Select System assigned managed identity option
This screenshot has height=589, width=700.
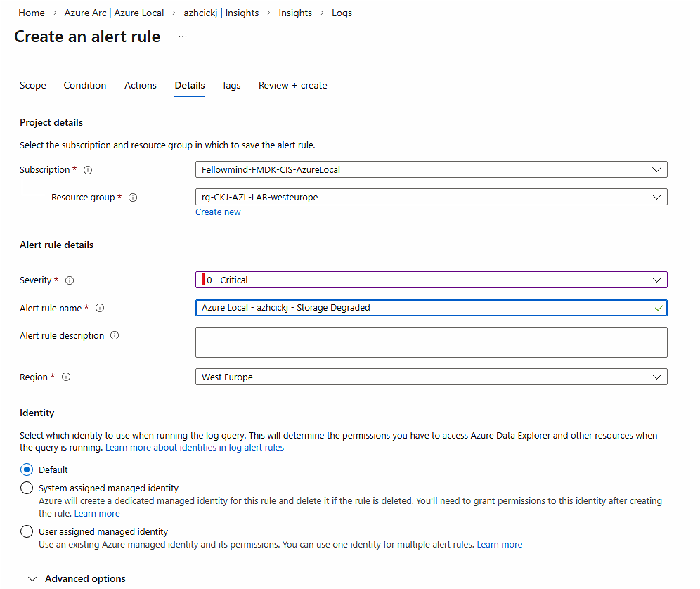coord(27,488)
